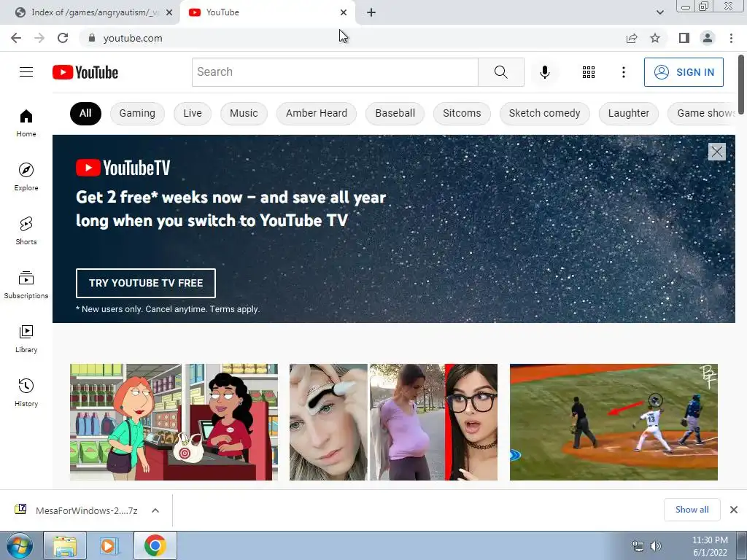Switch to the Index of /games tab

[x=90, y=12]
